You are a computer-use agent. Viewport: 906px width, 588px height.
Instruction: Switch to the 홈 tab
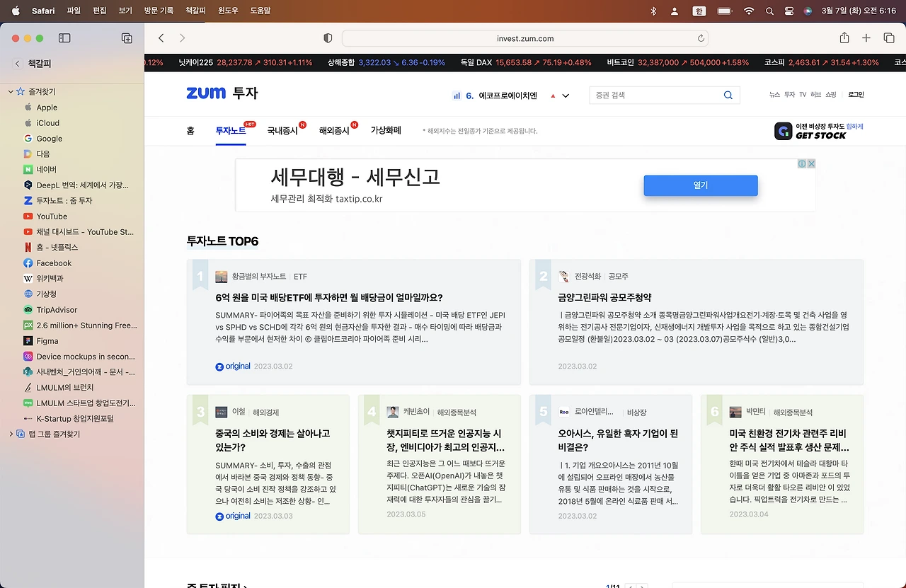click(190, 131)
